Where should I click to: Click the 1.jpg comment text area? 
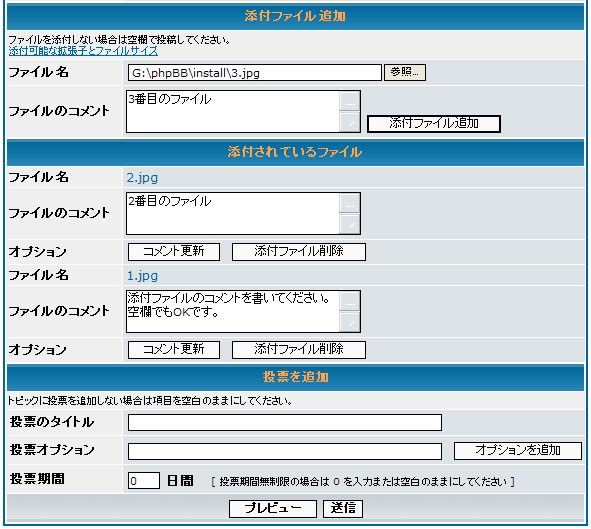[x=233, y=311]
